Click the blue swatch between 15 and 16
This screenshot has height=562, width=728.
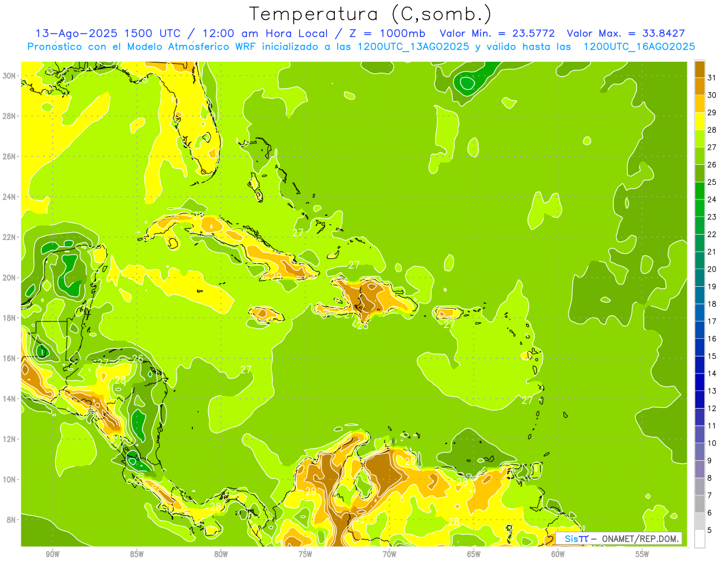[699, 347]
